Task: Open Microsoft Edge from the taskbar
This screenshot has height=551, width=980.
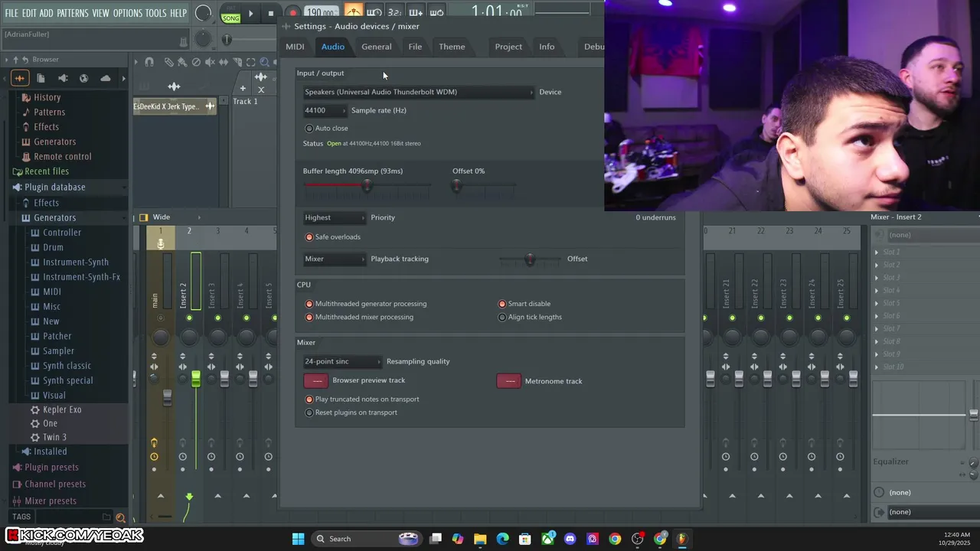Action: (502, 539)
